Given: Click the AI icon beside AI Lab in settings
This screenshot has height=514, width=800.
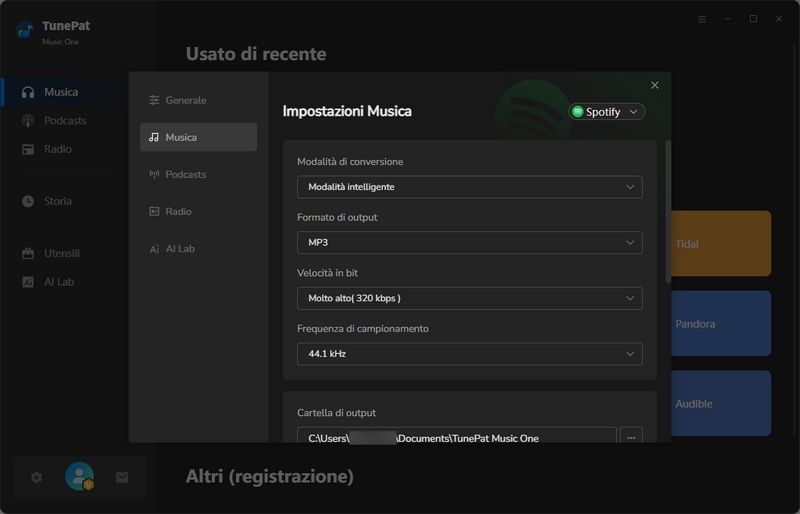Looking at the screenshot, I should click(154, 249).
